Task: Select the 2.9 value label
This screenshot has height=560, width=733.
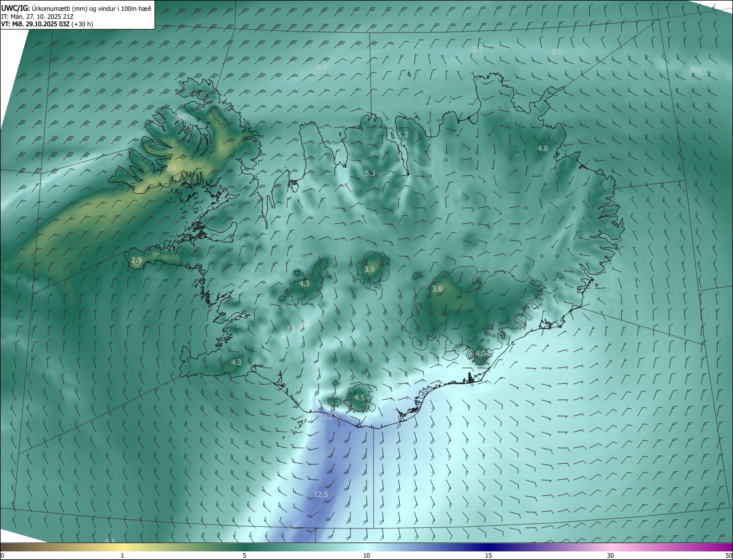Action: (136, 260)
